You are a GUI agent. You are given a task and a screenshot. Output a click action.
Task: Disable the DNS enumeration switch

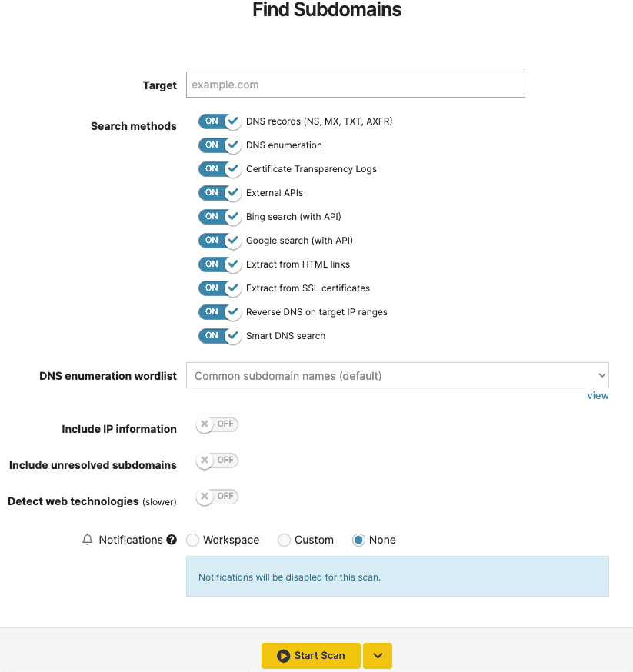[220, 145]
